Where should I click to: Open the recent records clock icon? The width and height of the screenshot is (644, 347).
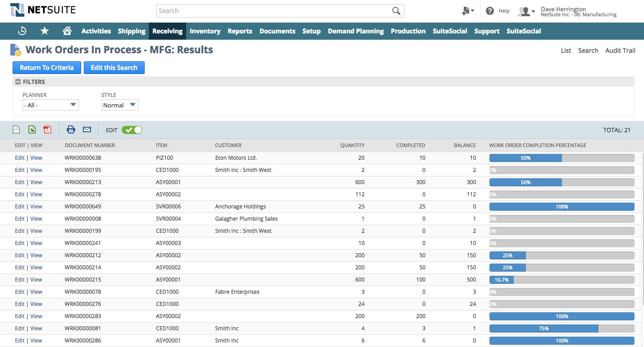pyautogui.click(x=22, y=31)
